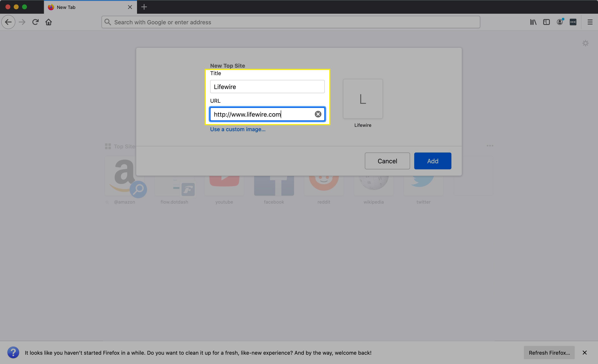Edit the Title field containing Lifewire
The width and height of the screenshot is (598, 364).
[x=267, y=87]
